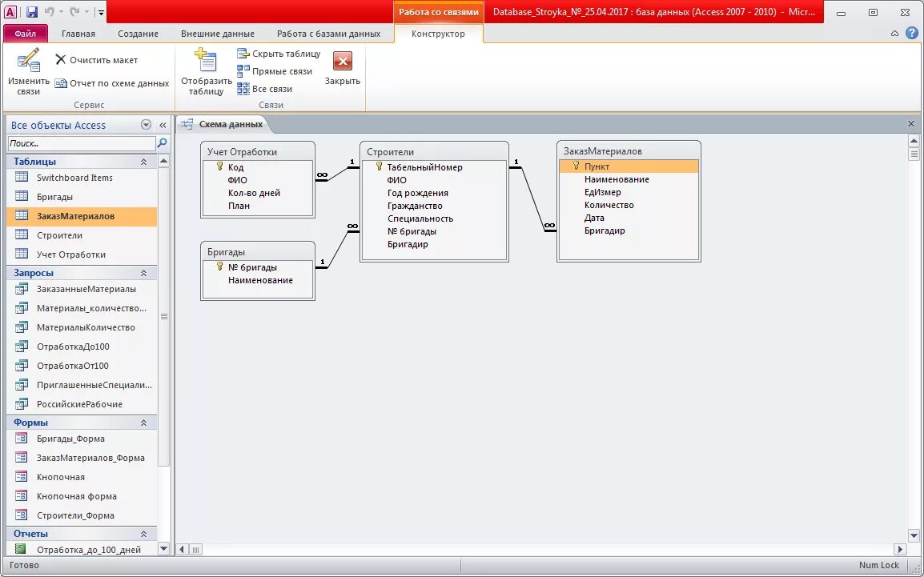Screen dimensions: 924x577
Task: Open the Файл tab
Action: point(26,34)
